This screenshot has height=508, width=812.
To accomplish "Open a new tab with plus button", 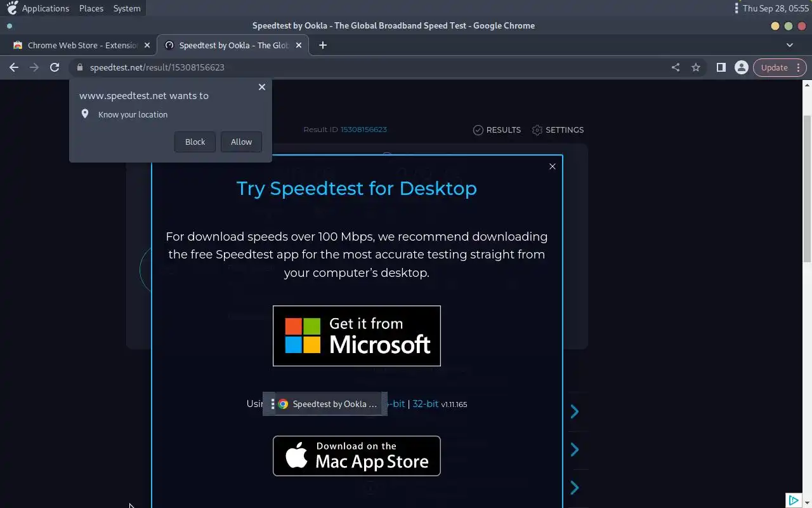I will click(323, 45).
